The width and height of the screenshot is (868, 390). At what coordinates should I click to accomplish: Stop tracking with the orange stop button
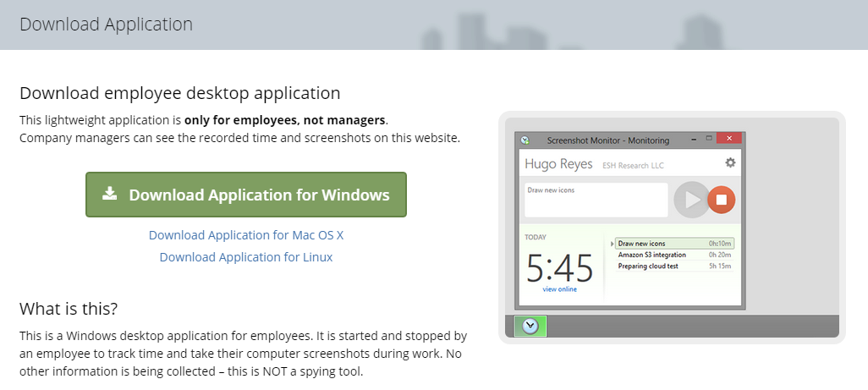pos(721,200)
